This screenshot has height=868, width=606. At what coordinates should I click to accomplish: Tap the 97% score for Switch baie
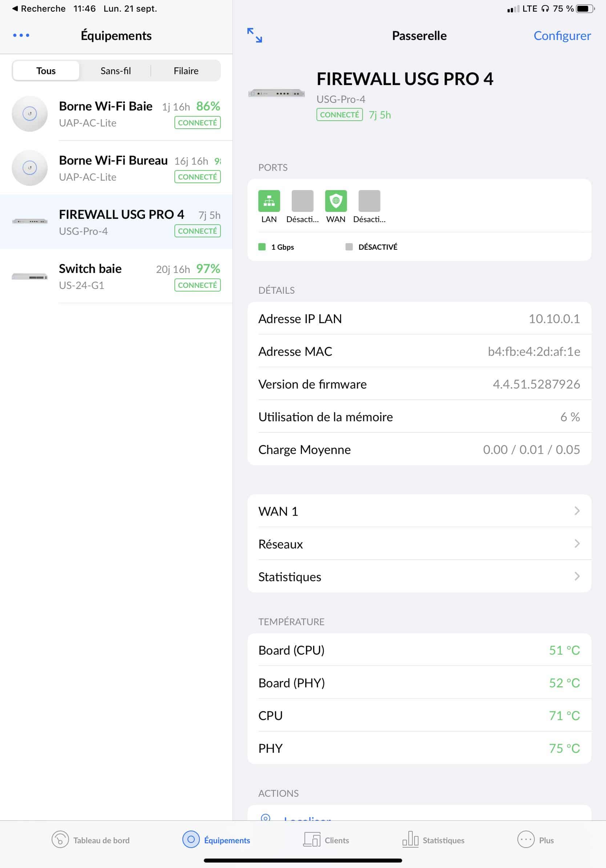208,268
